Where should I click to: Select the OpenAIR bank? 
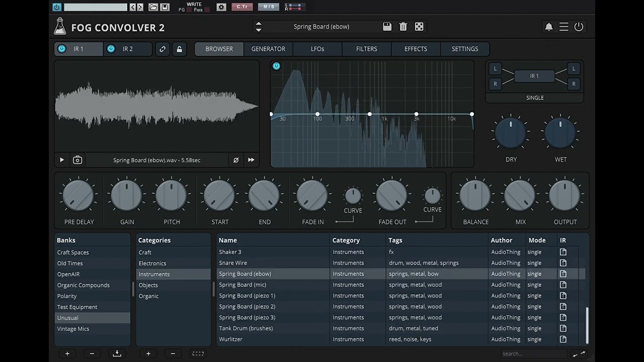93,274
